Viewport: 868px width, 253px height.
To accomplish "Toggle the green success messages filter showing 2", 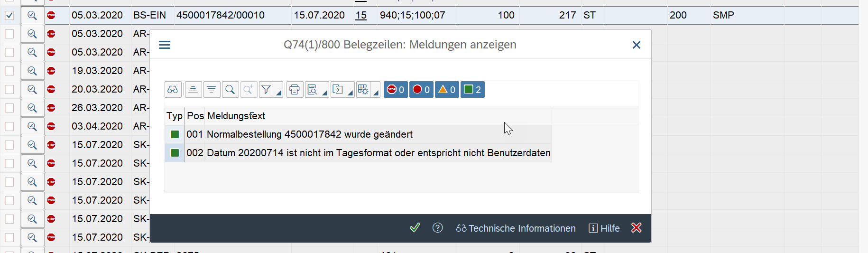I will tap(472, 90).
